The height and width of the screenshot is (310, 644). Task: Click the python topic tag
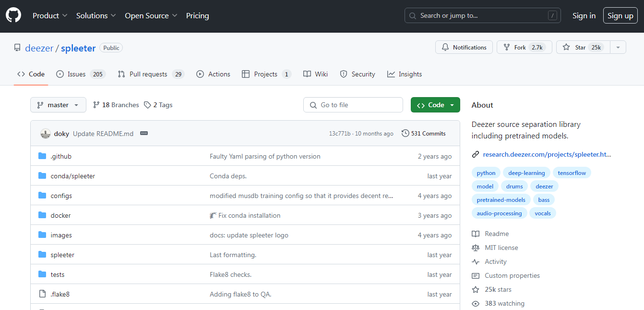(486, 173)
